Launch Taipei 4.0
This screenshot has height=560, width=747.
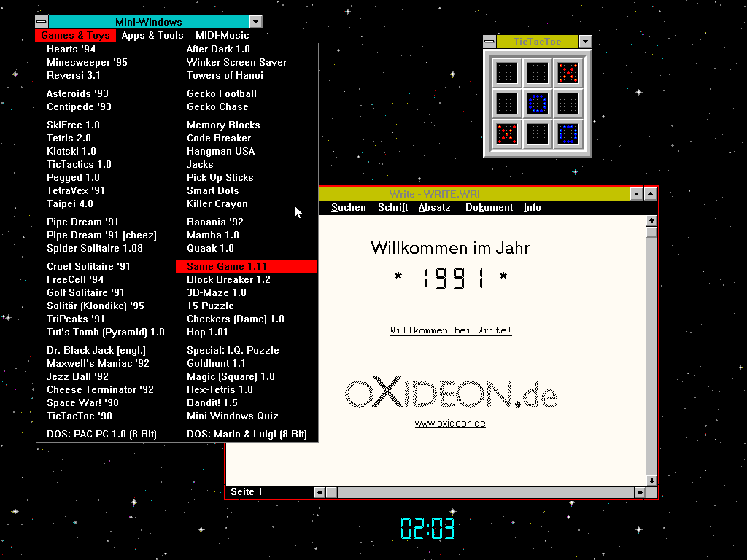(x=69, y=204)
